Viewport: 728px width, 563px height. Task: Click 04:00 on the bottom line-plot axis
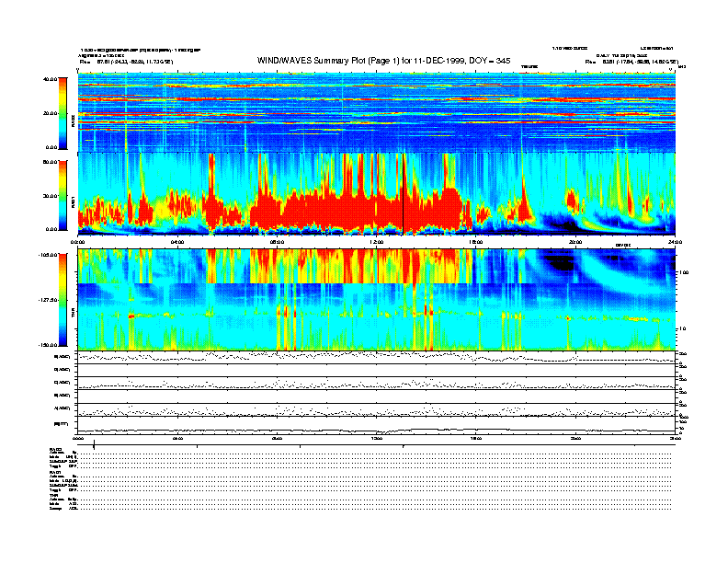pos(177,438)
